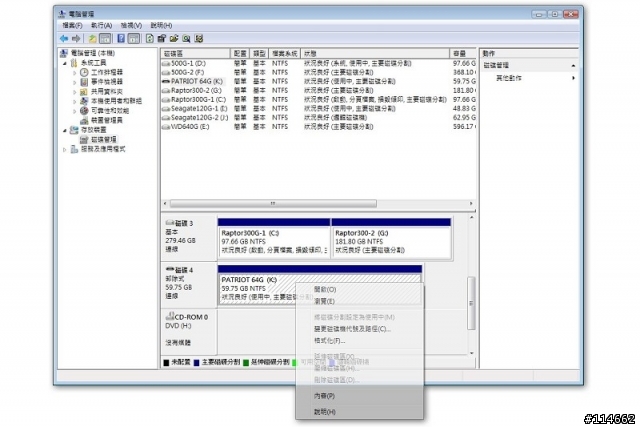
Task: Open the 說明(H) menu in menu bar
Action: 161,25
